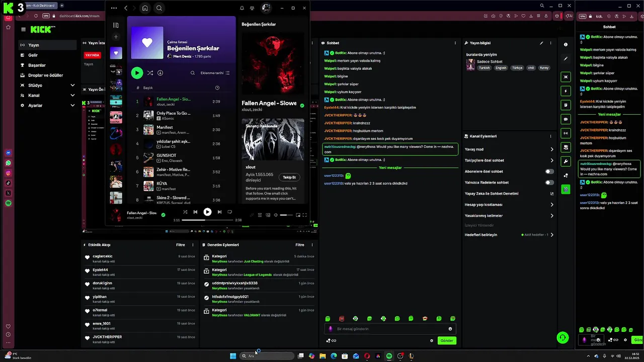Focus the Bir mesaj gönderin chat field

point(390,329)
